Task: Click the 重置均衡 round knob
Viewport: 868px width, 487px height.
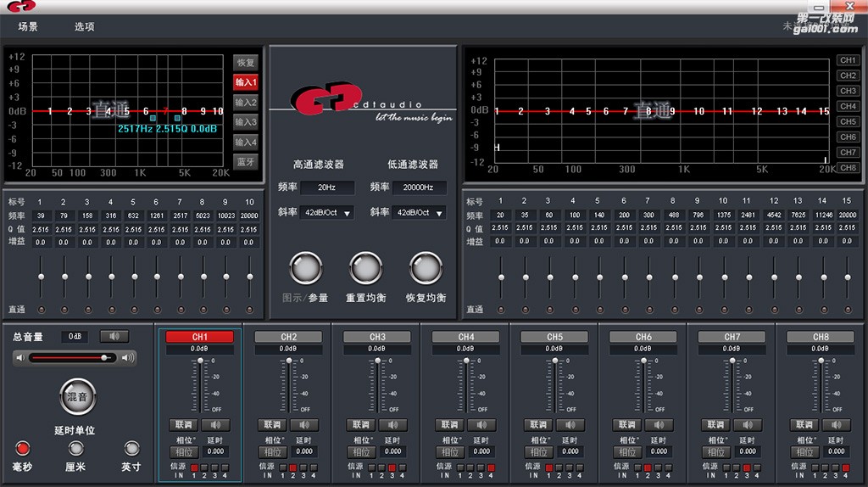Action: tap(365, 269)
